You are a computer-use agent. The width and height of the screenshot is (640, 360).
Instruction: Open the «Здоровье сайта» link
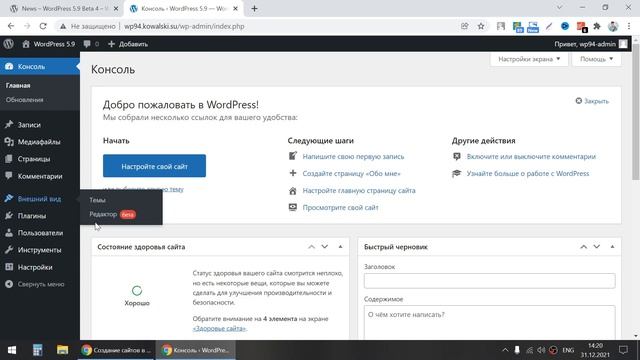click(219, 329)
